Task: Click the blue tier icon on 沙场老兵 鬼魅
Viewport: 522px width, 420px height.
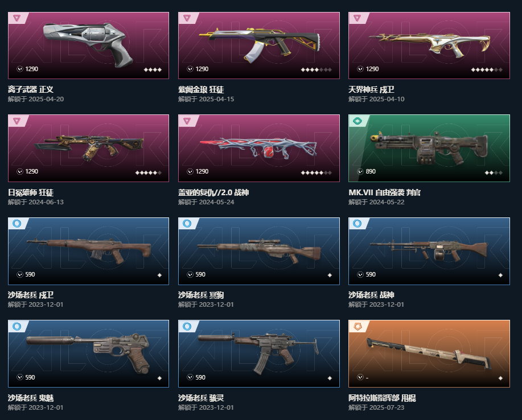Action: click(17, 326)
